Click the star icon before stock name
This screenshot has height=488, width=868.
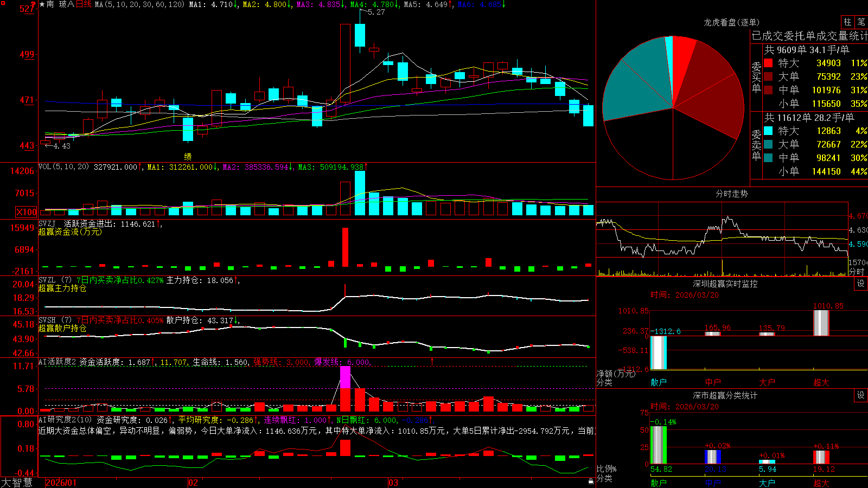pyautogui.click(x=42, y=4)
